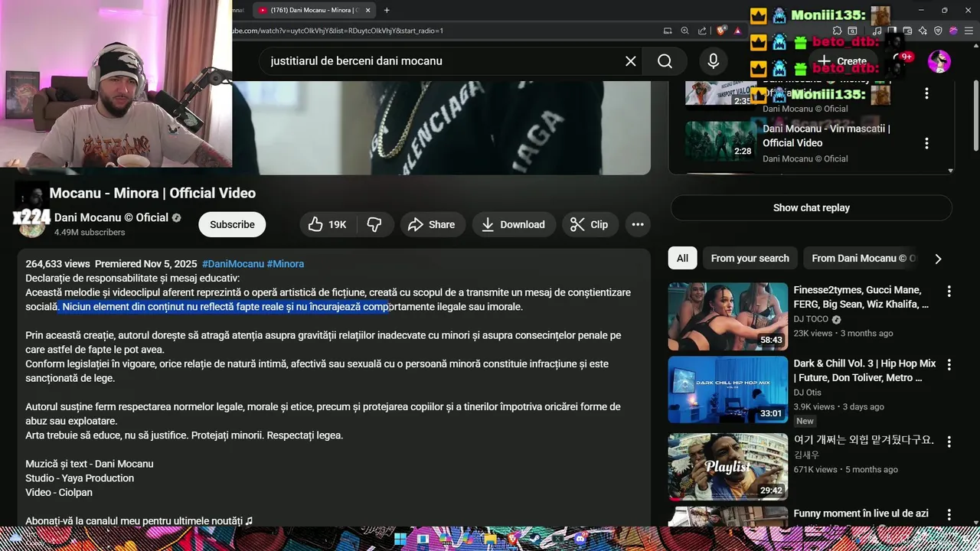This screenshot has height=551, width=980.
Task: Open the Korean Playlist video thumbnail
Action: tap(728, 467)
